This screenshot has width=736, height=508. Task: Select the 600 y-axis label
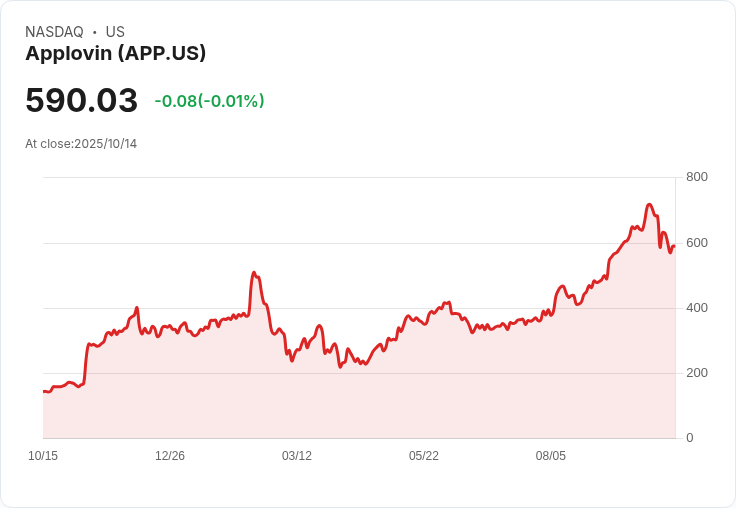pos(696,243)
